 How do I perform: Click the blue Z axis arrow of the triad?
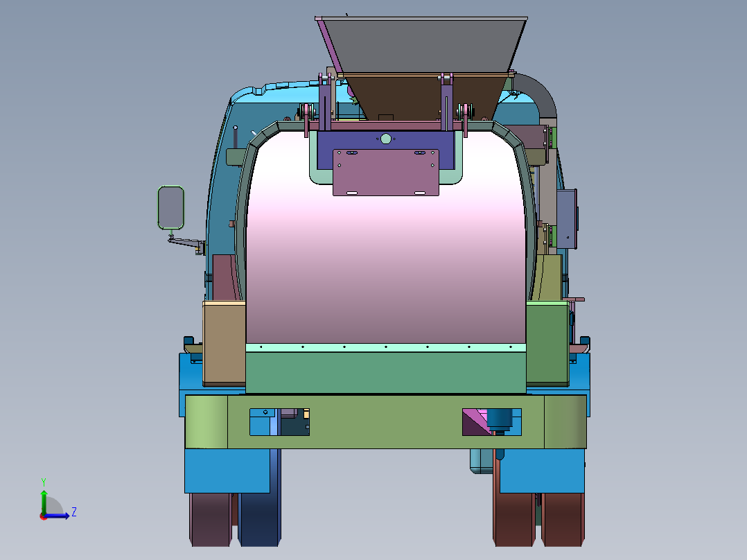[x=58, y=515]
